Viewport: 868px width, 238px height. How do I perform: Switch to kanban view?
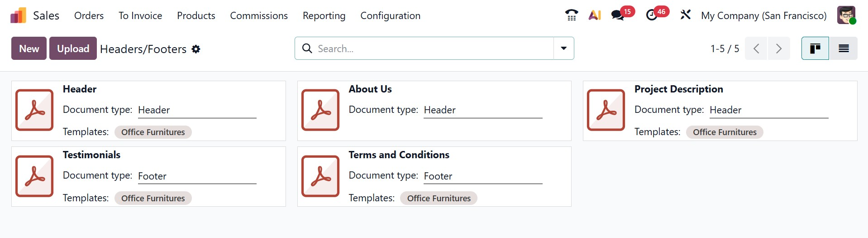coord(815,49)
